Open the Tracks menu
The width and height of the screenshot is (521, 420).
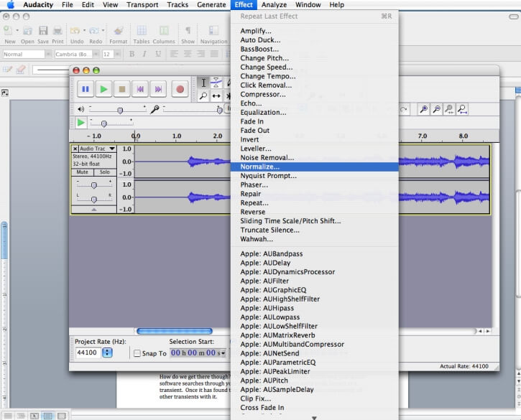click(177, 5)
